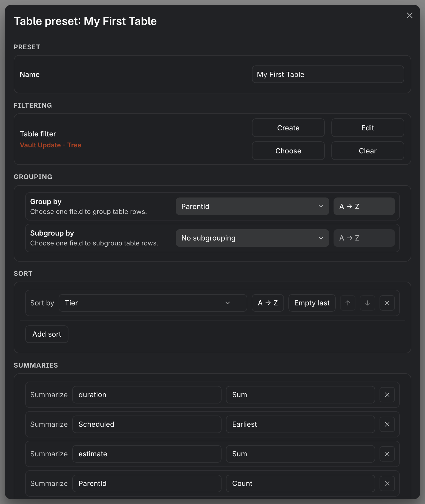
Task: Click the Choose filter button
Action: point(288,151)
